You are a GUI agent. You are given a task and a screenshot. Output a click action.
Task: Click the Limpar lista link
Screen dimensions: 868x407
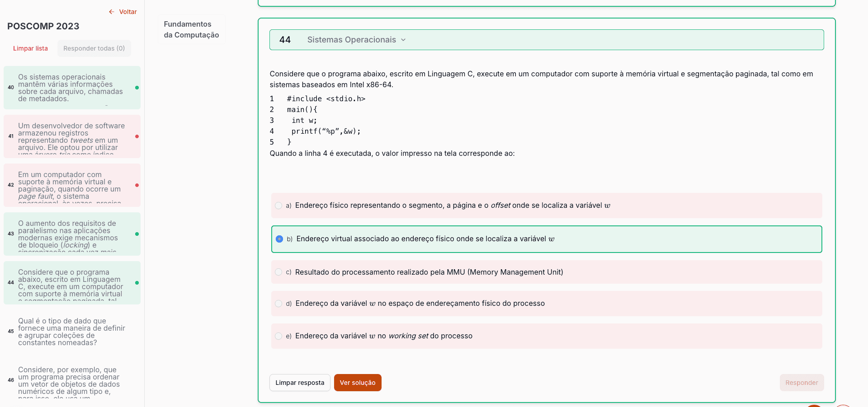(30, 48)
